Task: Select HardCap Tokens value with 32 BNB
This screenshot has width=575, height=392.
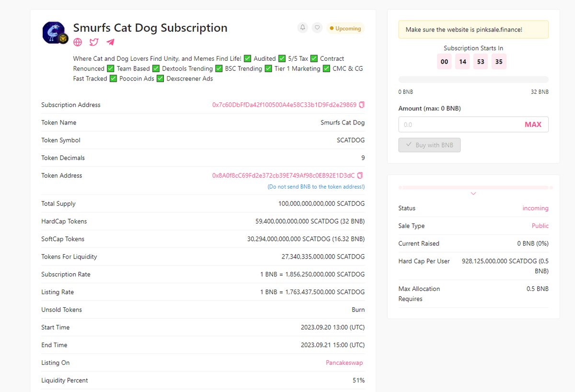Action: (310, 222)
